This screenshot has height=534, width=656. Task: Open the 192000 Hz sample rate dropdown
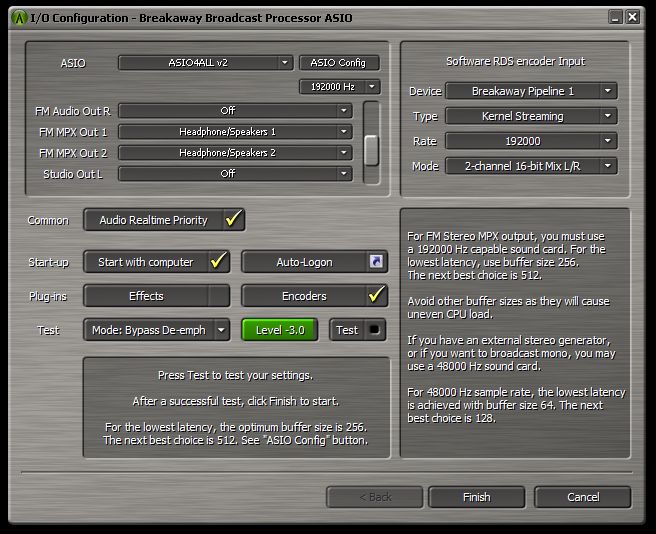point(339,87)
